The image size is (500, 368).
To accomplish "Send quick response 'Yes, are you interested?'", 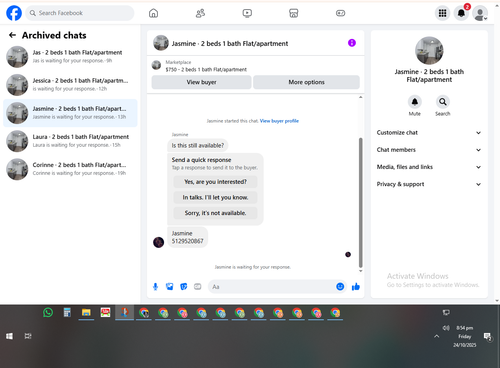I will [215, 182].
